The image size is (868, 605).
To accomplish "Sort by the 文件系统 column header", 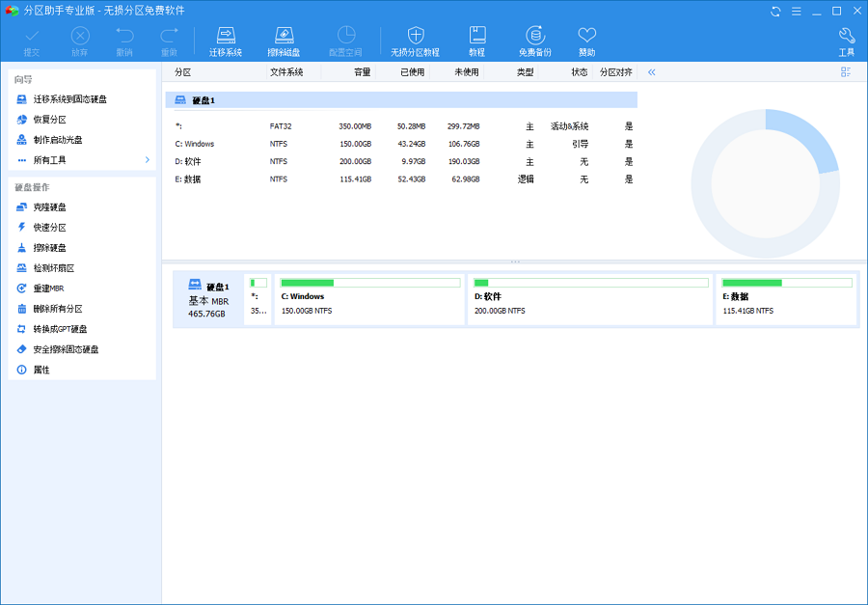I will coord(286,72).
